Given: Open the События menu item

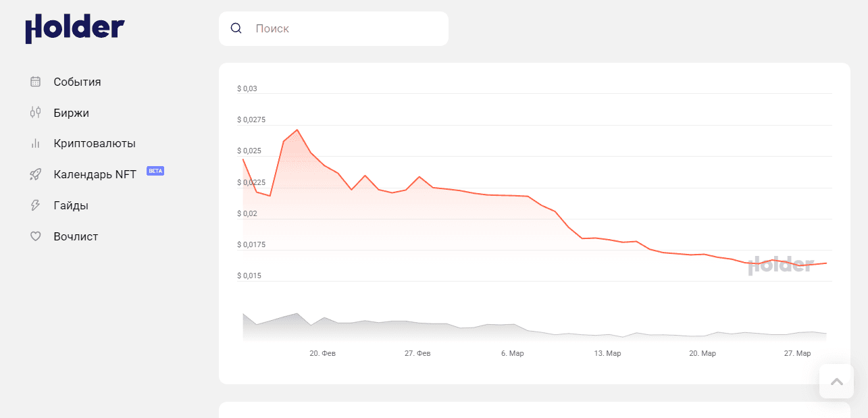Looking at the screenshot, I should coord(77,82).
